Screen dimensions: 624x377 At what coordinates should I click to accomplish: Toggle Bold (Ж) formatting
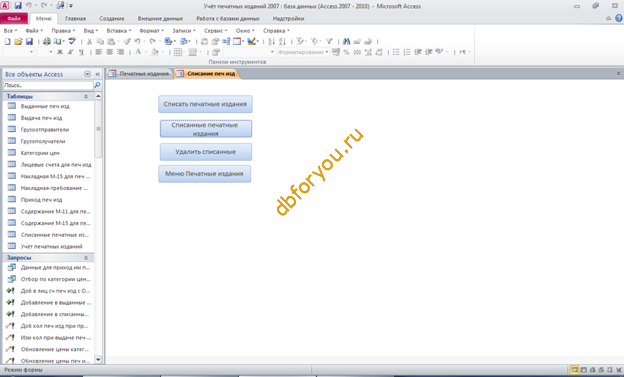coord(60,52)
